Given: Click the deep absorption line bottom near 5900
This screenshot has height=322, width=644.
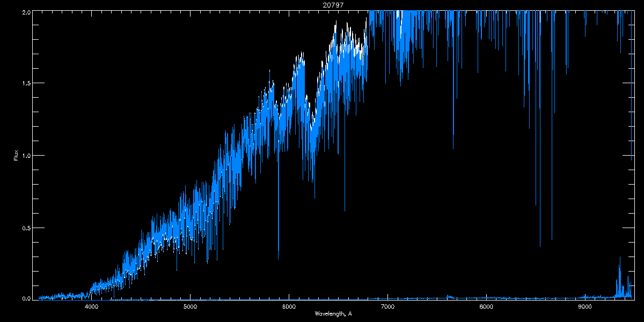Looking at the screenshot, I should point(279,259).
